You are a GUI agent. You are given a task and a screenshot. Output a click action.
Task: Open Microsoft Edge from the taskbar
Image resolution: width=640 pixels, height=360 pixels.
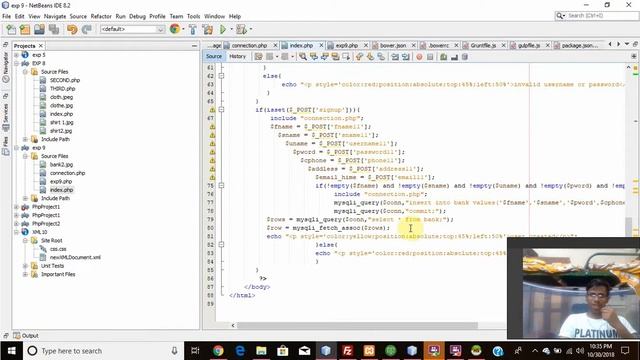click(240, 351)
